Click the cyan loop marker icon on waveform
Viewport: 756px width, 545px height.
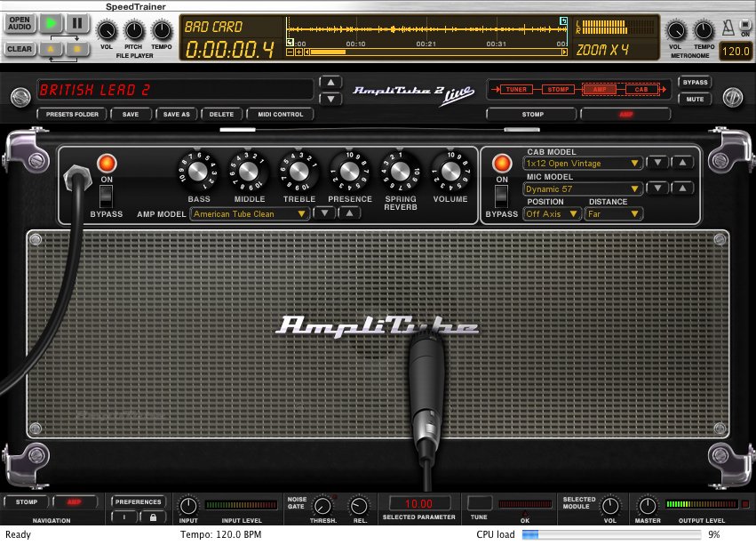pos(563,20)
